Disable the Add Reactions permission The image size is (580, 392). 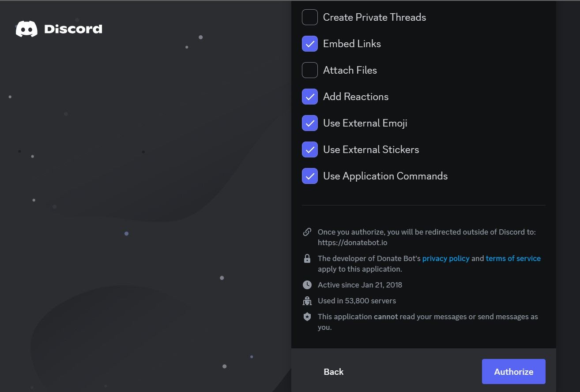[x=310, y=97]
